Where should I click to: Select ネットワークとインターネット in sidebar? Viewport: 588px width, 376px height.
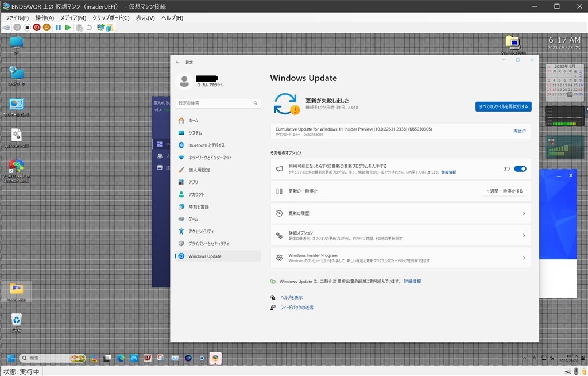click(218, 158)
